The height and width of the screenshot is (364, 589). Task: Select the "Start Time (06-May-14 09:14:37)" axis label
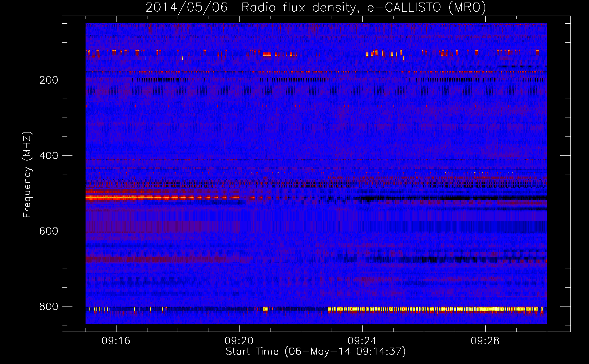[x=316, y=352]
